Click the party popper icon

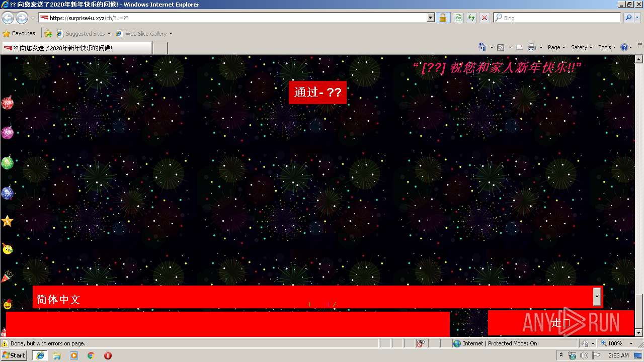click(7, 276)
